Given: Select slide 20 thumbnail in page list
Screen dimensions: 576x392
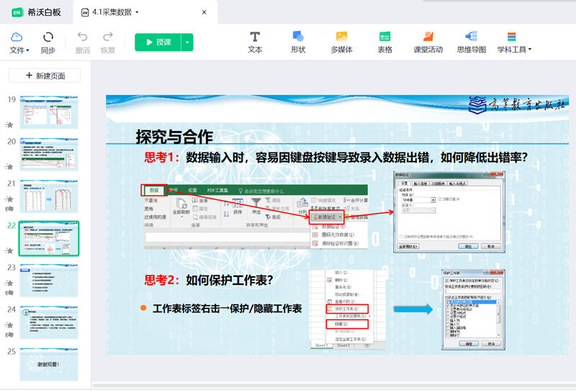Looking at the screenshot, I should 49,155.
